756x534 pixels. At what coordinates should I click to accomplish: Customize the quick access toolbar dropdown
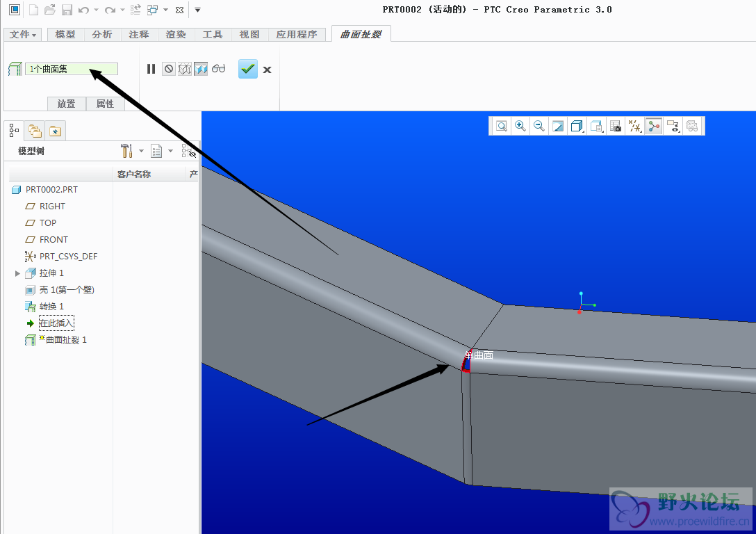click(x=197, y=10)
